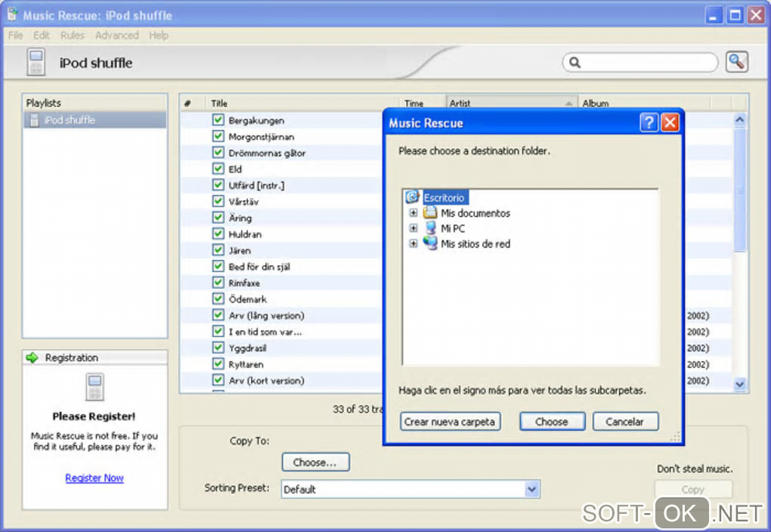771x532 pixels.
Task: Click the track titled Äring
Action: [x=240, y=218]
